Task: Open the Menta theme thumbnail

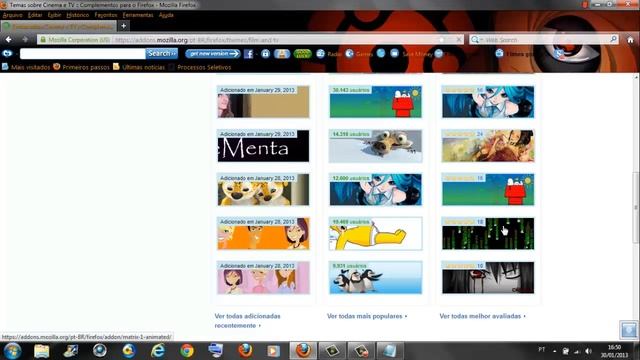Action: pos(263,146)
